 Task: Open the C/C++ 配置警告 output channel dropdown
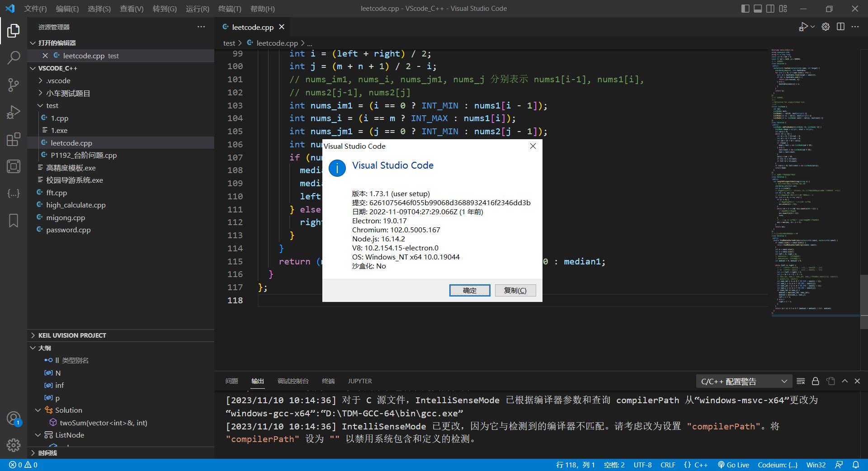(x=744, y=382)
